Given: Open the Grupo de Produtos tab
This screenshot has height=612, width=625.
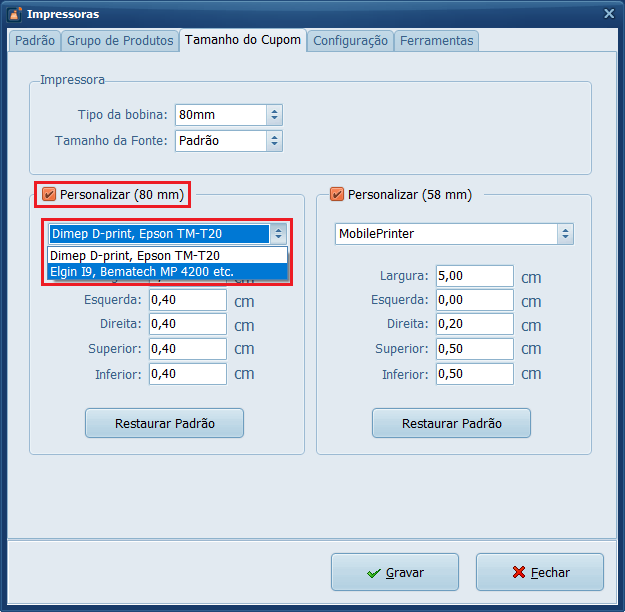Looking at the screenshot, I should pyautogui.click(x=120, y=41).
